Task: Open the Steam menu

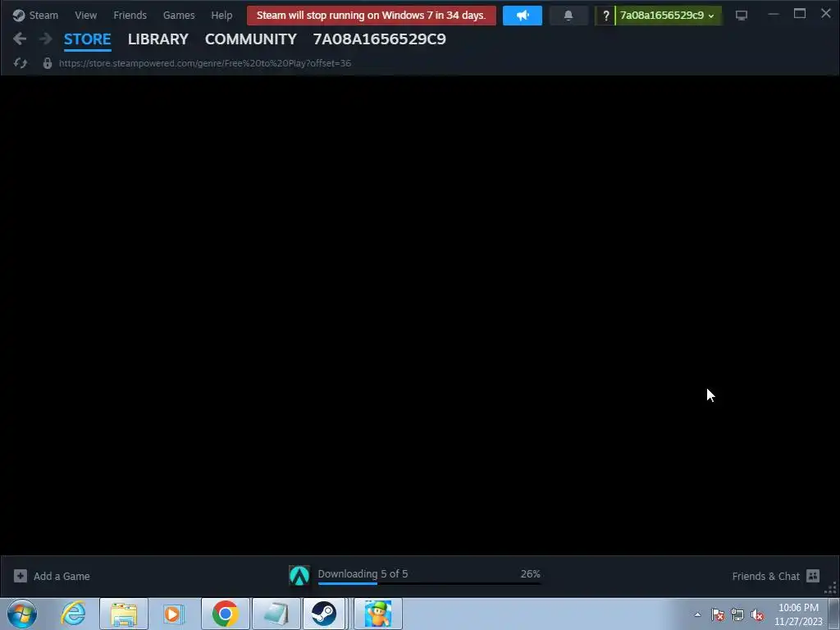Action: (x=35, y=15)
